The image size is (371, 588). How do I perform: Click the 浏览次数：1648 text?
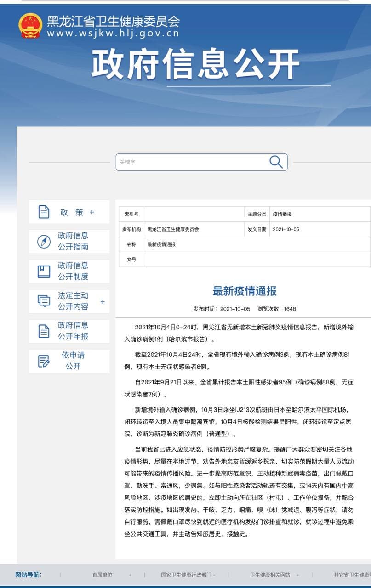(277, 309)
